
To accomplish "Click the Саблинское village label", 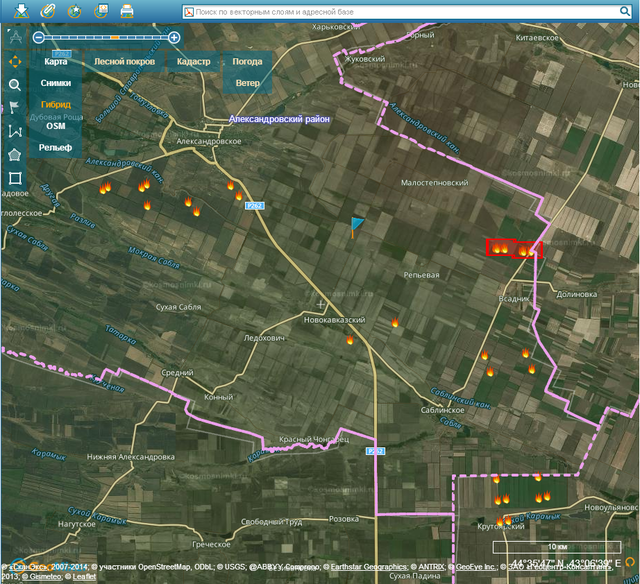I will pyautogui.click(x=442, y=410).
